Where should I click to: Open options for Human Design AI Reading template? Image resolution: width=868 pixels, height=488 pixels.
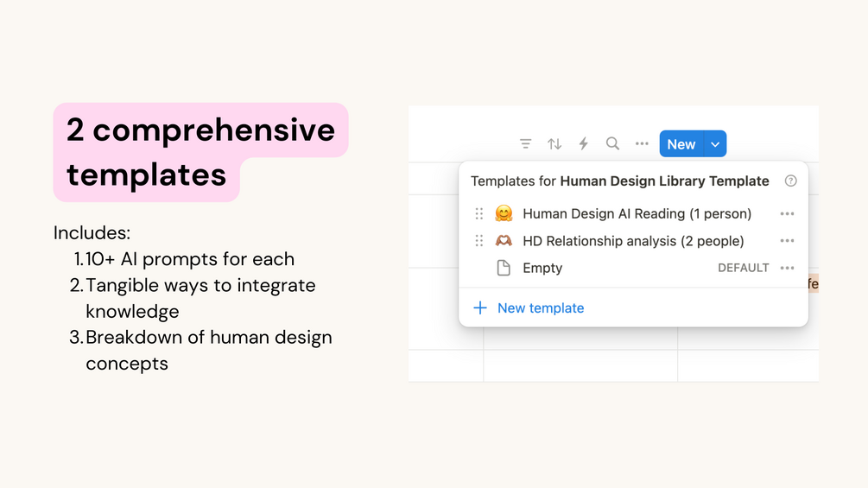(x=787, y=213)
